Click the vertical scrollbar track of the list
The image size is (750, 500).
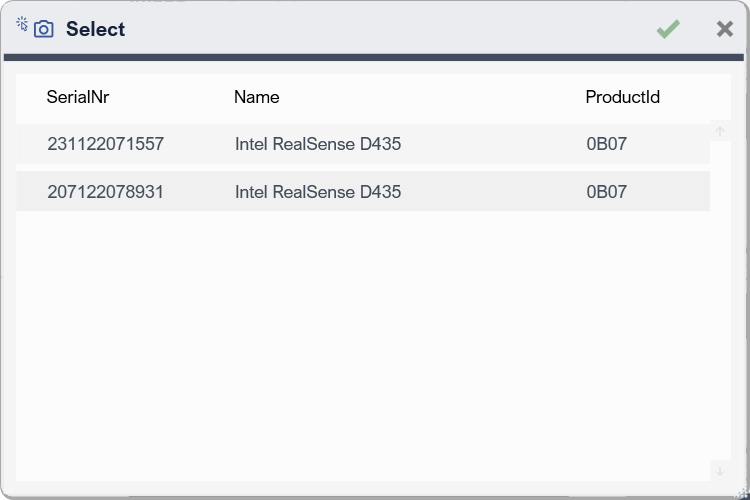coord(720,300)
